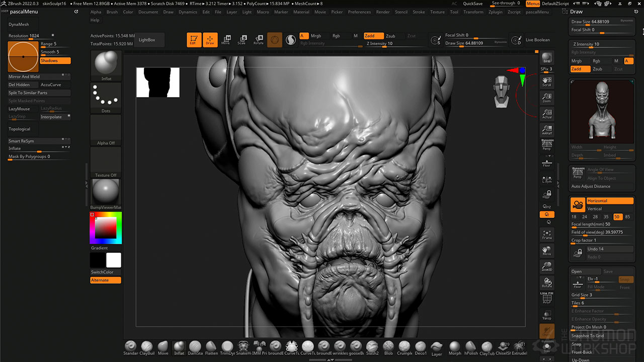Viewport: 644px width, 362px height.
Task: Expand the pascalMenu palette header
Action: (23, 11)
